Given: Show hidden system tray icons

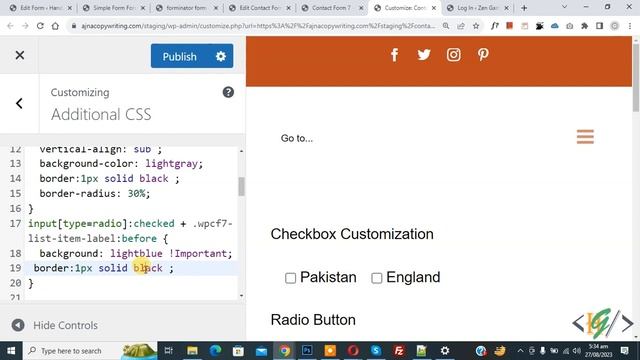Looking at the screenshot, I should coord(520,351).
